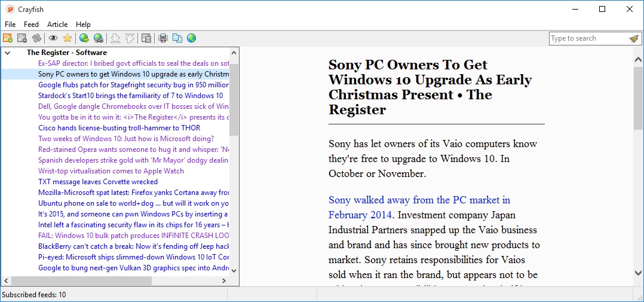
Task: Open Pi-eyed Microsoft Windows 10 IoT article
Action: point(133,257)
